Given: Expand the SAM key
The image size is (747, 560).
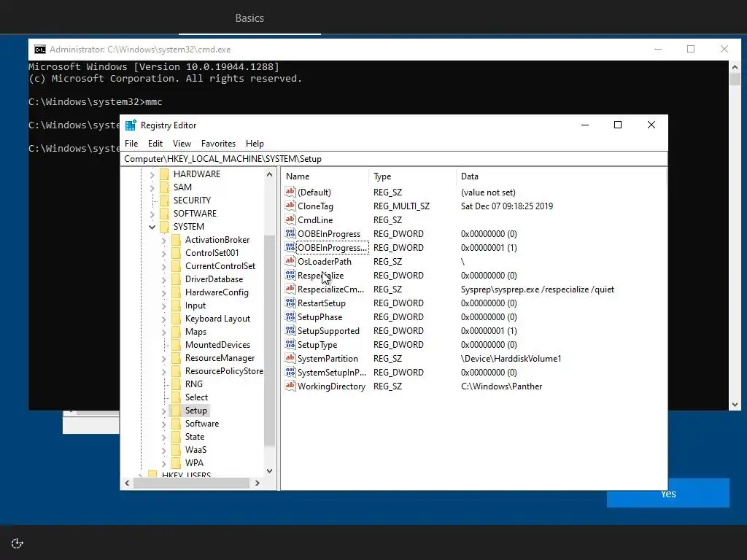Looking at the screenshot, I should pyautogui.click(x=152, y=188).
